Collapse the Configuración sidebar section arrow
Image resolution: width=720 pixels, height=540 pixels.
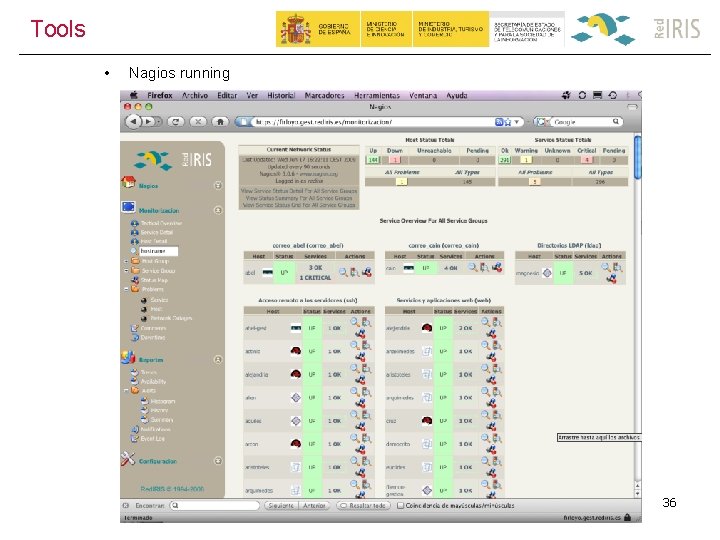pos(218,461)
